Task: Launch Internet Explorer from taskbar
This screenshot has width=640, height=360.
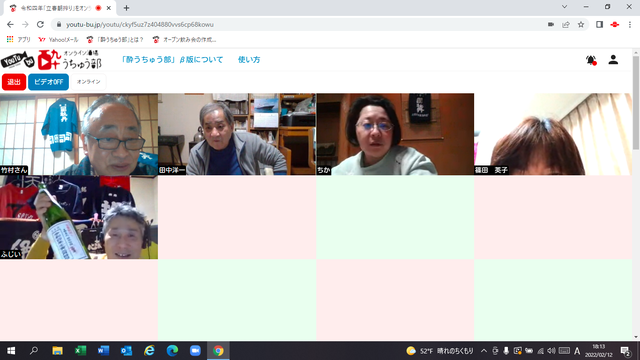Action: tap(149, 351)
